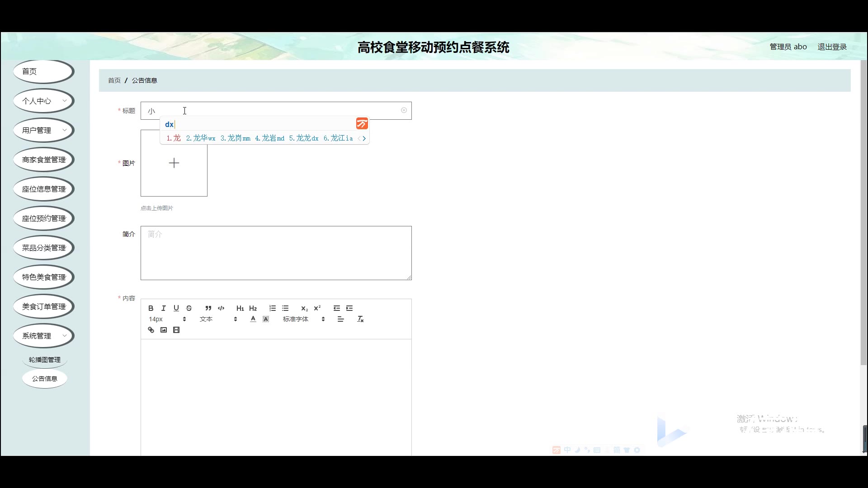
Task: Start an ordered numbered list
Action: [273, 308]
